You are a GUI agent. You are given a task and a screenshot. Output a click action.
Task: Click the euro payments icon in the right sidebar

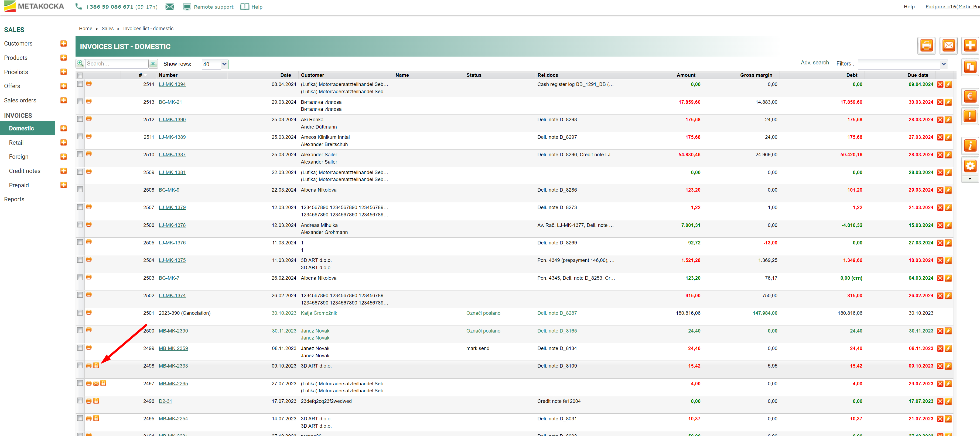click(970, 96)
